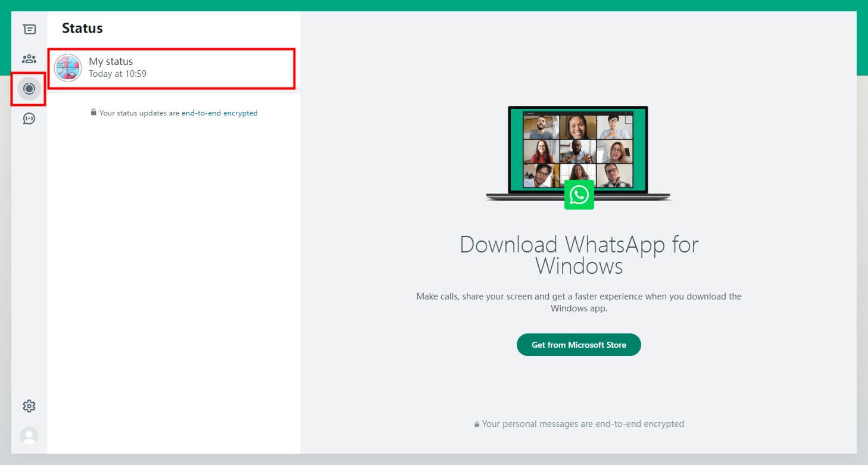The height and width of the screenshot is (465, 868).
Task: Click lock icon beside status updates notice
Action: tap(93, 112)
